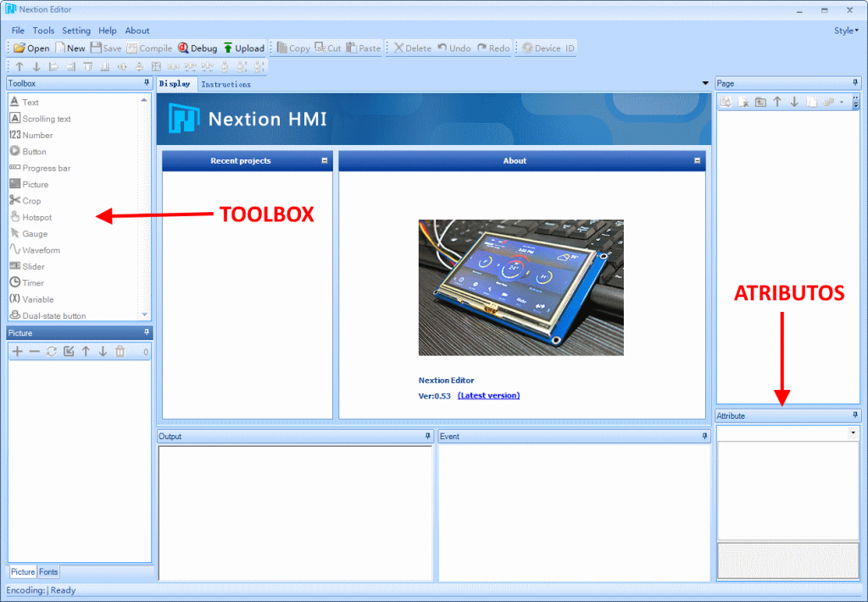868x602 pixels.
Task: Click the Redo toolbar button
Action: pos(493,48)
